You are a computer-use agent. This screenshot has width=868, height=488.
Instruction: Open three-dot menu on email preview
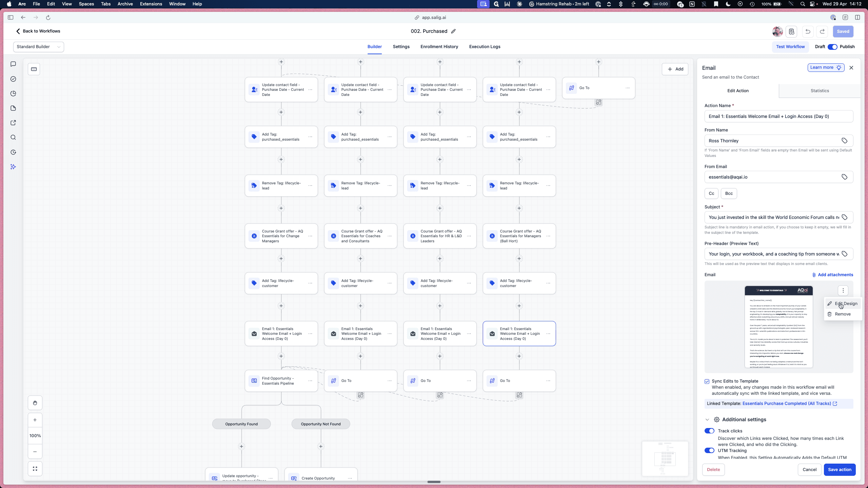pos(843,290)
